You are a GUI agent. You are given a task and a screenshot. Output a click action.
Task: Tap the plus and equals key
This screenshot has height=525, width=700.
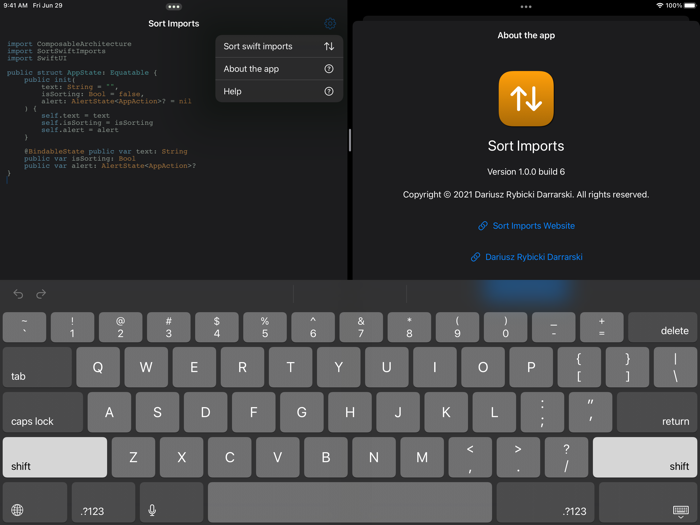pos(602,327)
